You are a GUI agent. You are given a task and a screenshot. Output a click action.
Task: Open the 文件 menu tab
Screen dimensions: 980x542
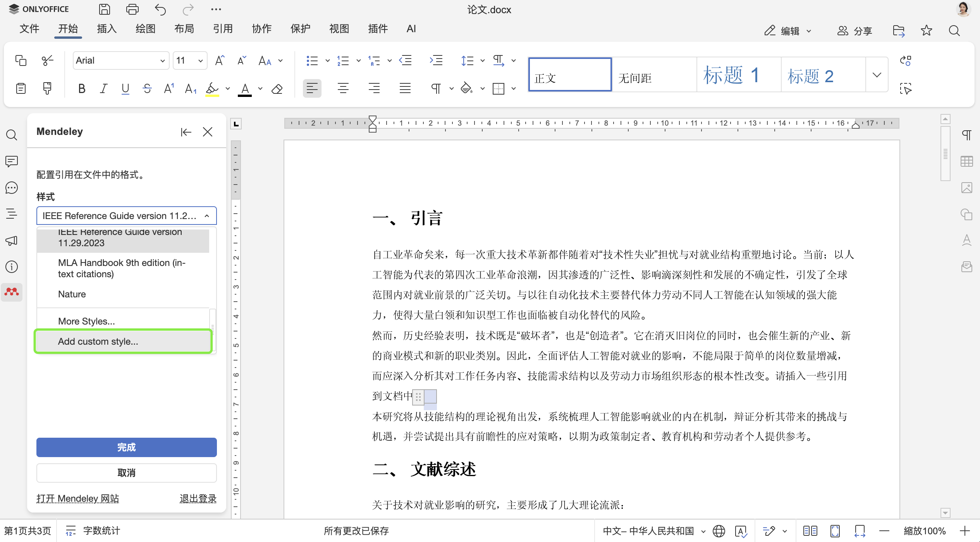(x=29, y=29)
